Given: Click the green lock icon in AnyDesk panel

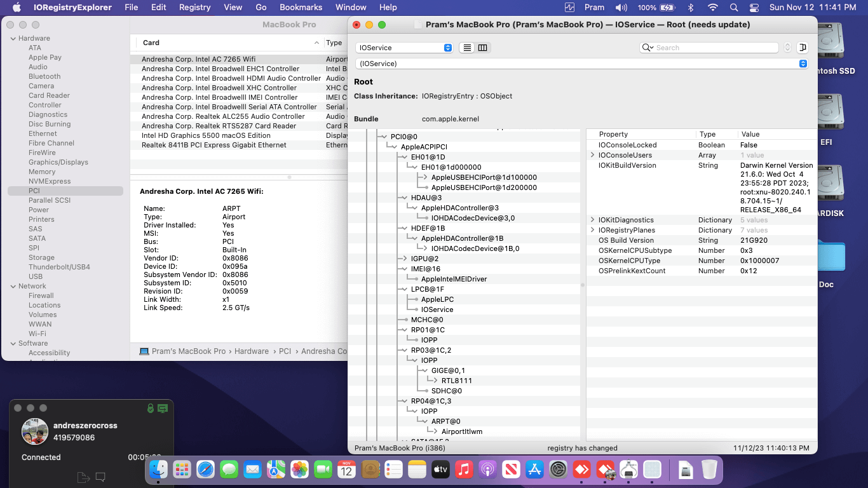Looking at the screenshot, I should pos(150,408).
